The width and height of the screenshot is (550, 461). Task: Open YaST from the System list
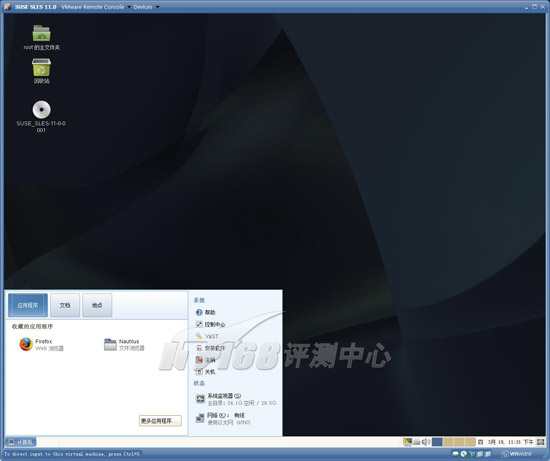(x=207, y=336)
